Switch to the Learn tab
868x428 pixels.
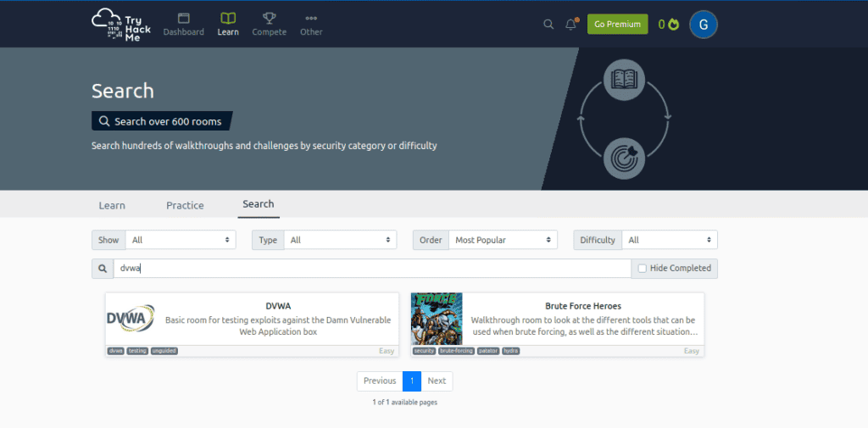click(112, 205)
